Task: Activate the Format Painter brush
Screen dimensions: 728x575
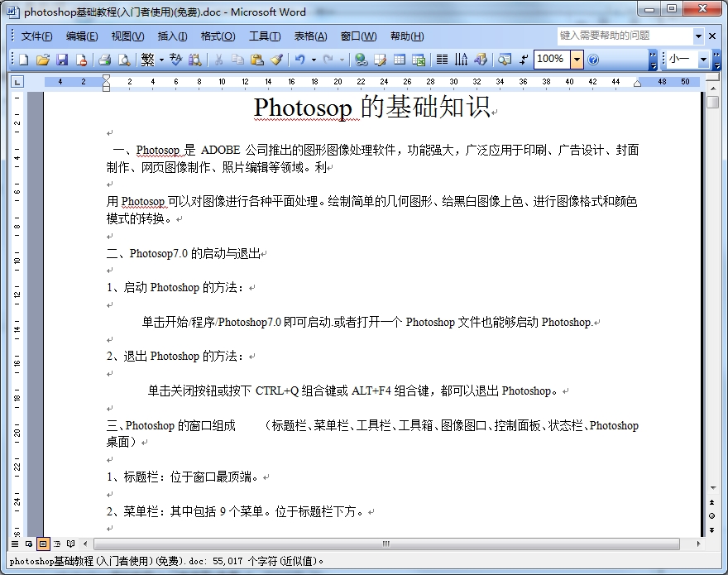Action: click(x=276, y=60)
